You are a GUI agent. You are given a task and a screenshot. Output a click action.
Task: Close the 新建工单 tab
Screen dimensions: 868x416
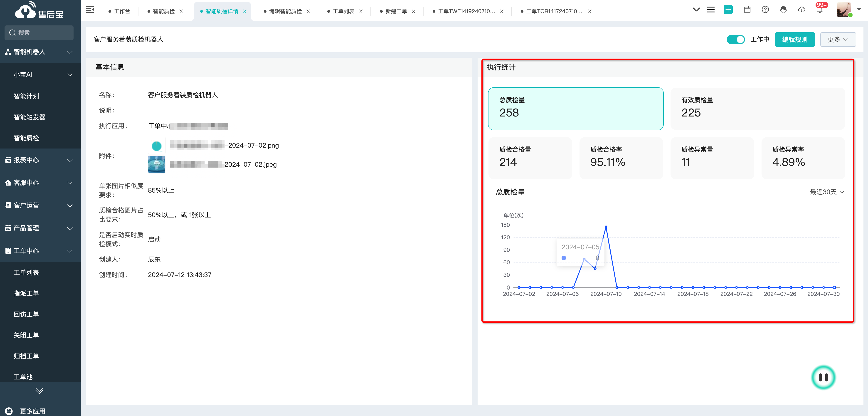[x=413, y=11]
